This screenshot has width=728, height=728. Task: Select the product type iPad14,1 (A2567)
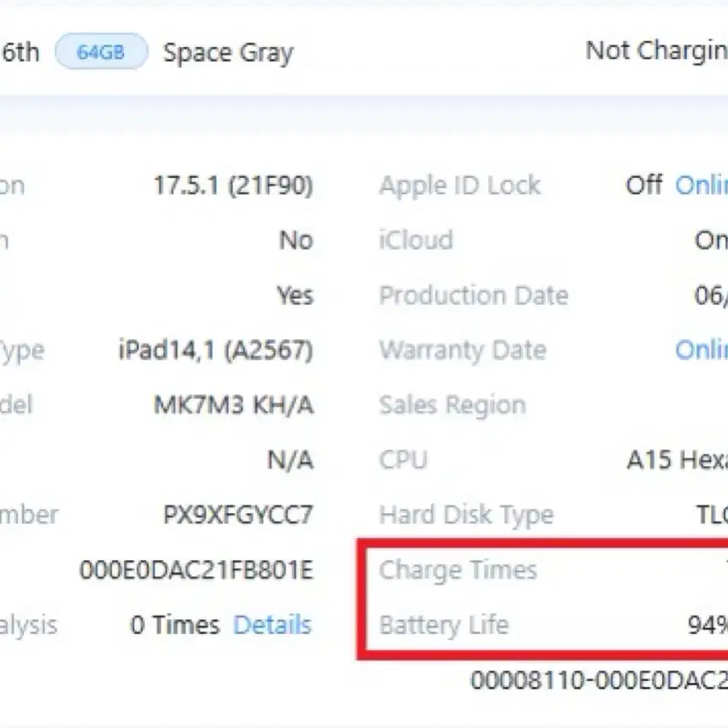point(216,350)
